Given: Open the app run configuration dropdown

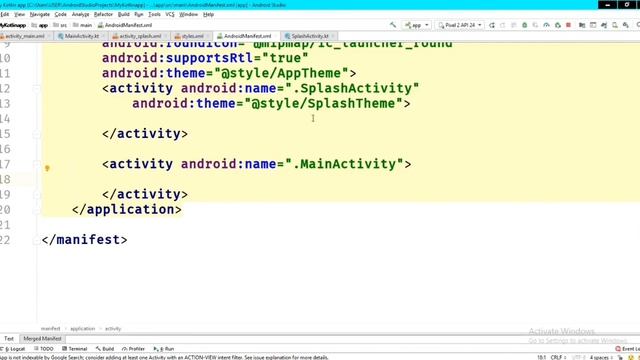Looking at the screenshot, I should (417, 25).
